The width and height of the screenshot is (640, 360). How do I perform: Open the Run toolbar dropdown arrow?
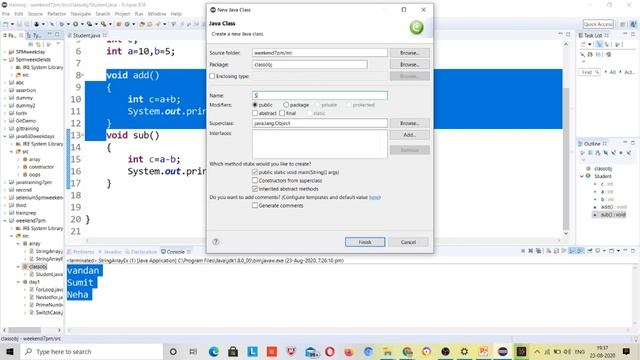[82, 24]
